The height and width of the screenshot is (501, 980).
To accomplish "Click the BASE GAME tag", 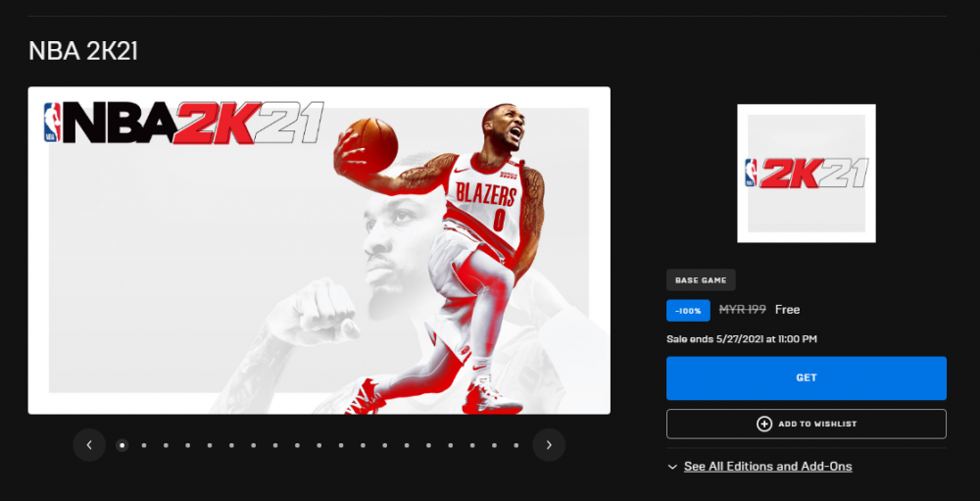I will pos(701,280).
